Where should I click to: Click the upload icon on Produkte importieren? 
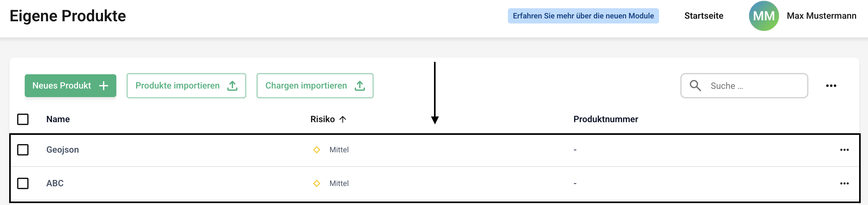point(232,86)
